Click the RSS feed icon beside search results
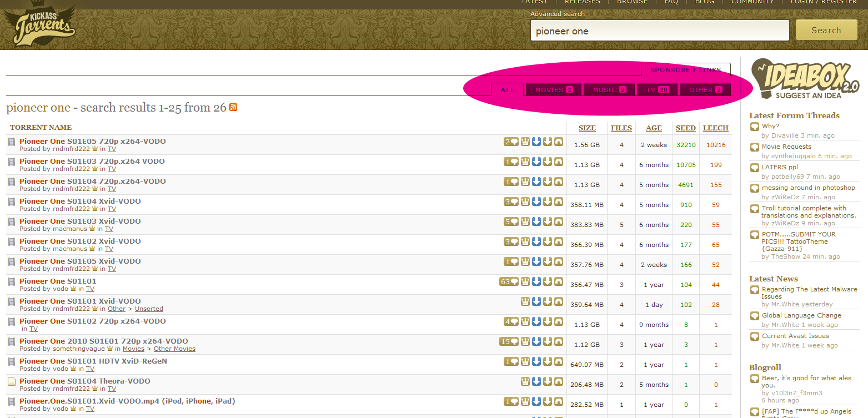 coord(233,107)
